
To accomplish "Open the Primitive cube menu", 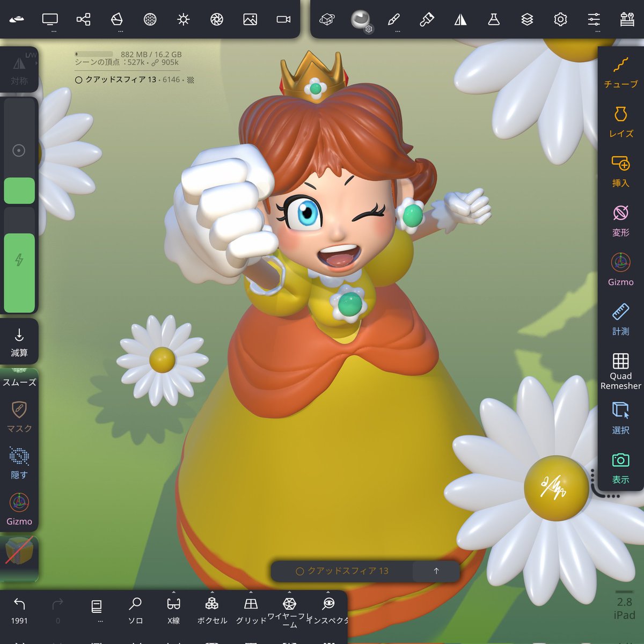I will (327, 20).
